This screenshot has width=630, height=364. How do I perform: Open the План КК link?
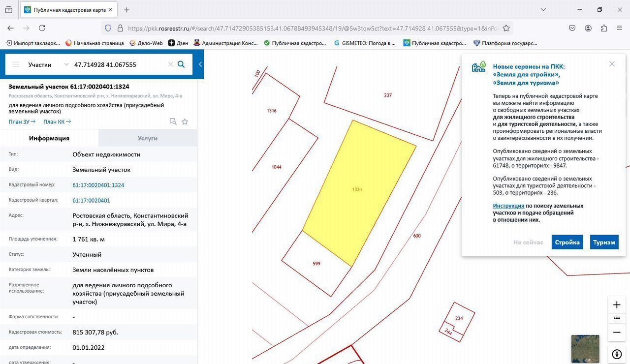coord(57,121)
